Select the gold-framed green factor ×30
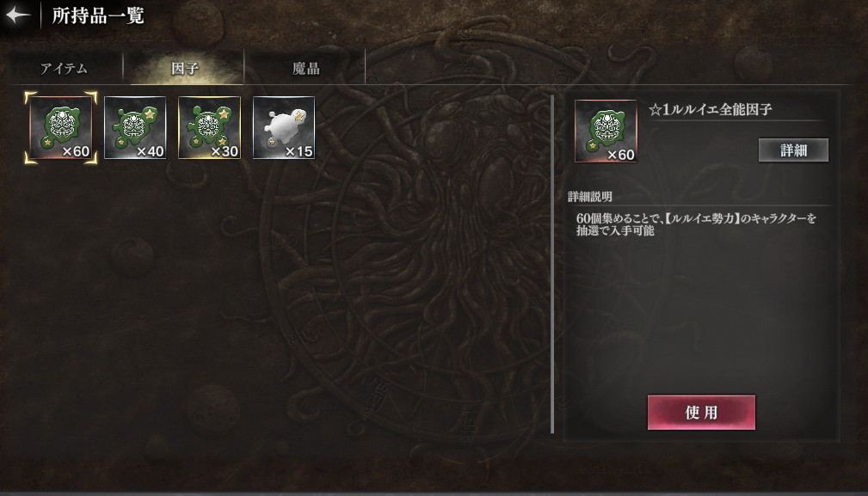This screenshot has height=496, width=868. (x=209, y=128)
